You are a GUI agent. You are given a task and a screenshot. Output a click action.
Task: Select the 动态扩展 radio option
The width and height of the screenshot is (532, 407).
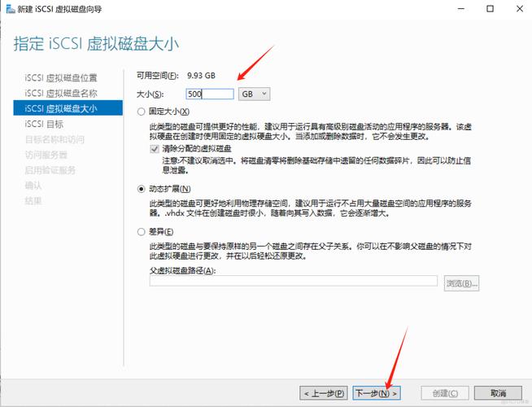click(x=142, y=189)
